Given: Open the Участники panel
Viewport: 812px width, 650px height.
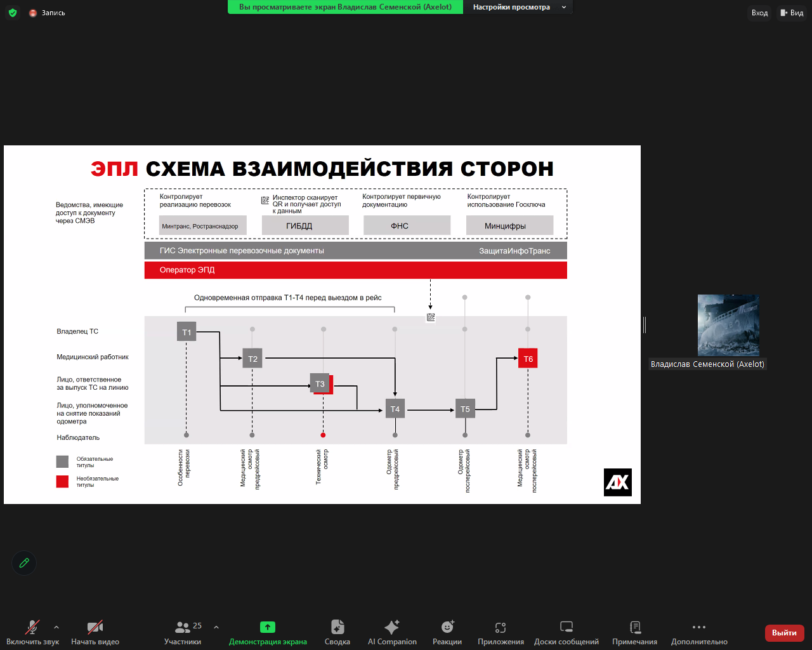Looking at the screenshot, I should click(183, 632).
